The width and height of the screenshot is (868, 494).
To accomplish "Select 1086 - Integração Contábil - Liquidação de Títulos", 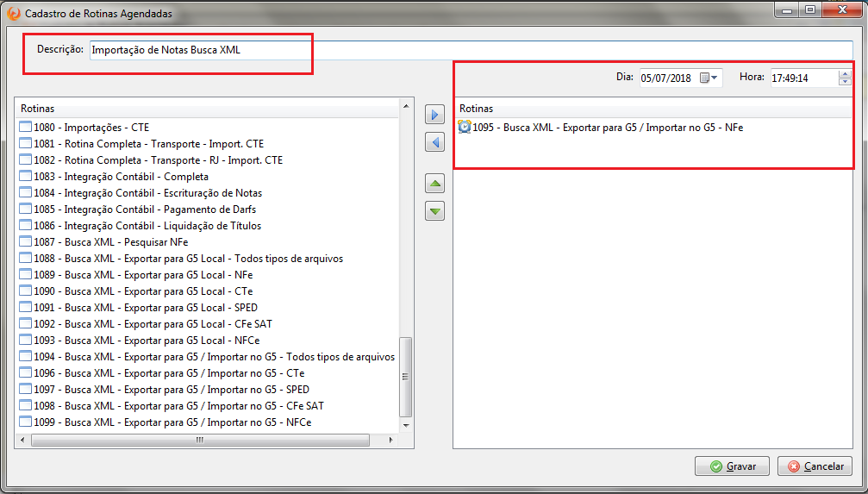I will coord(147,225).
